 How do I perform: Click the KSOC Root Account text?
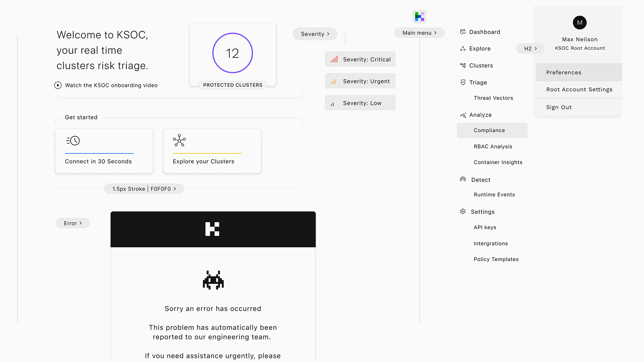coord(580,48)
